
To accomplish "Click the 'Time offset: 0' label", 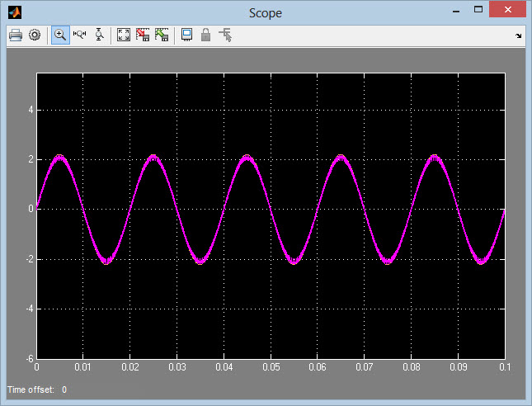I will pyautogui.click(x=37, y=389).
